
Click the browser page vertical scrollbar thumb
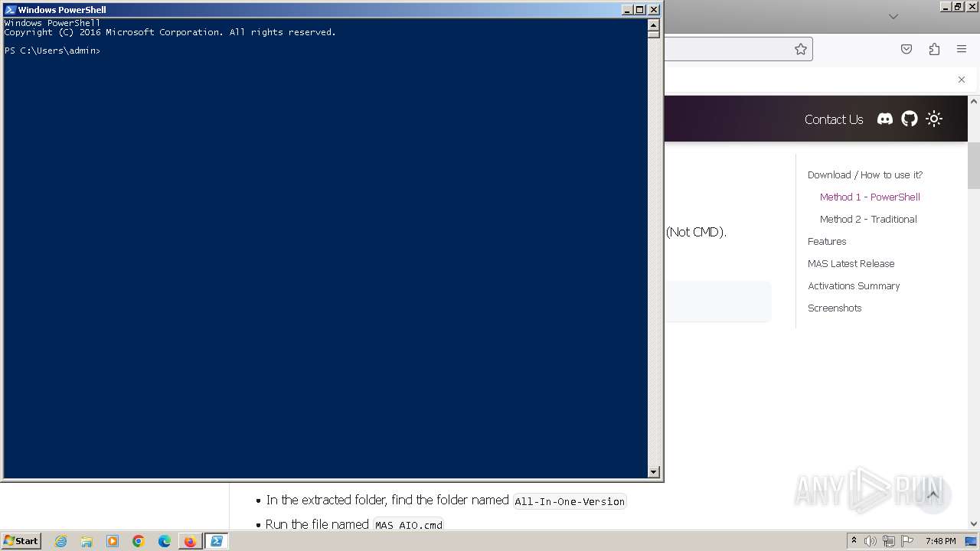click(x=974, y=165)
